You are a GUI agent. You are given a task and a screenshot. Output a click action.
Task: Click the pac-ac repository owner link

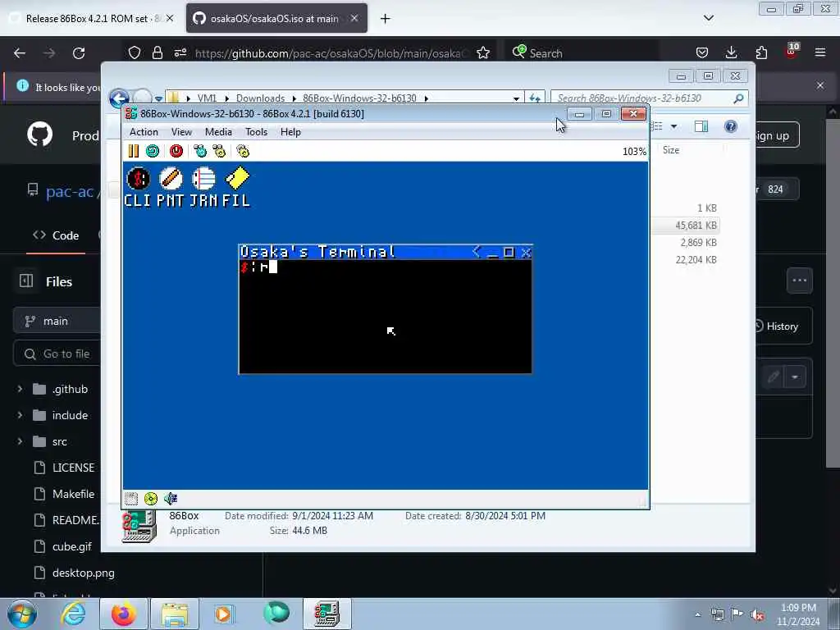tap(70, 191)
